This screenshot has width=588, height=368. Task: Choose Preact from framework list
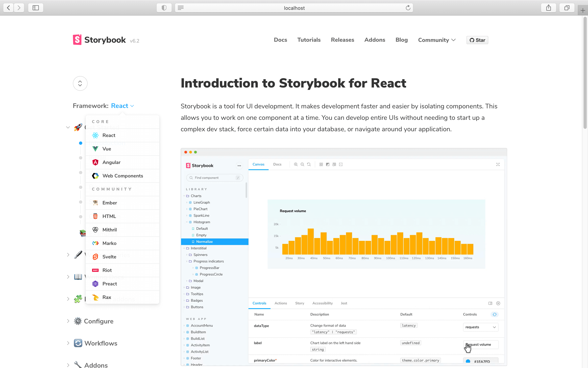pos(122,284)
